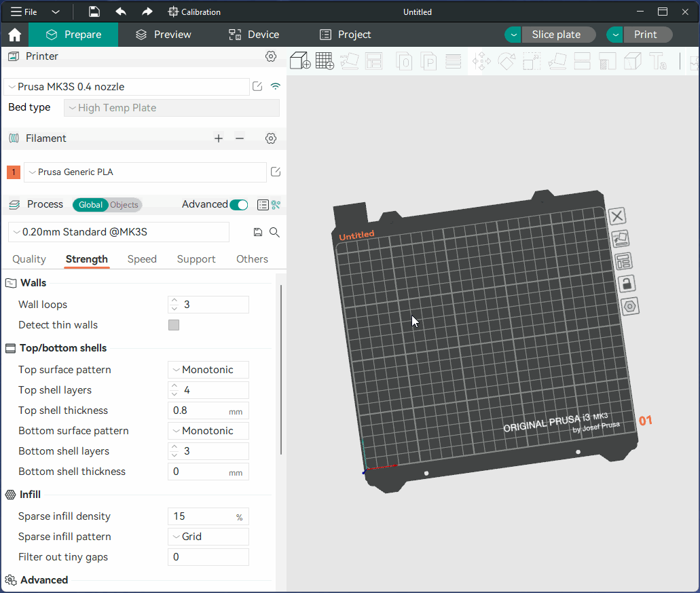Redo the action with the forward arrow

point(147,12)
